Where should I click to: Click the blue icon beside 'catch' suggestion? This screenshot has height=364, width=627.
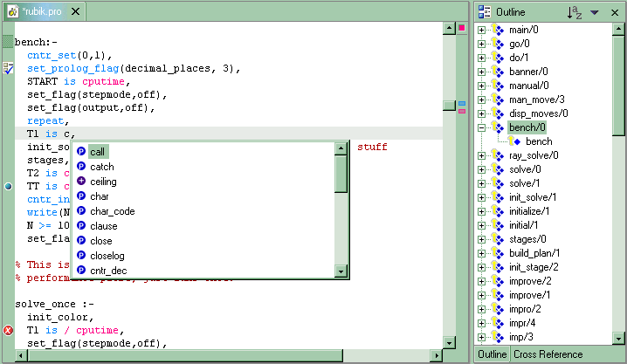coord(81,167)
